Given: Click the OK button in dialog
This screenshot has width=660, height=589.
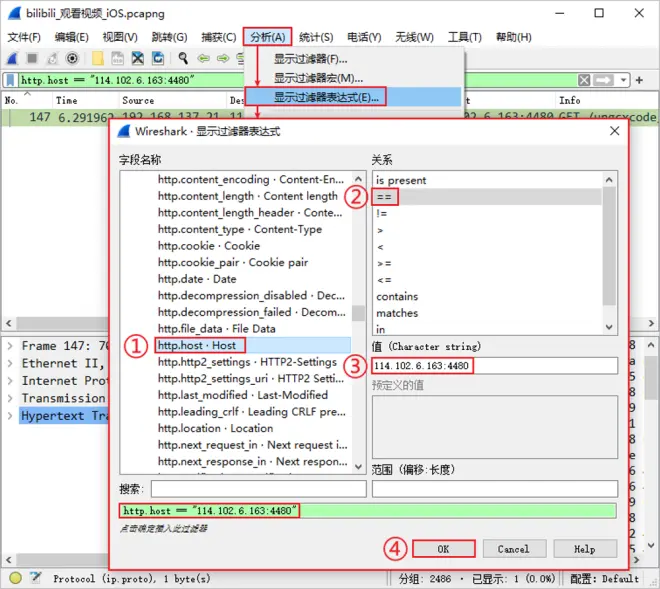Looking at the screenshot, I should tap(444, 549).
